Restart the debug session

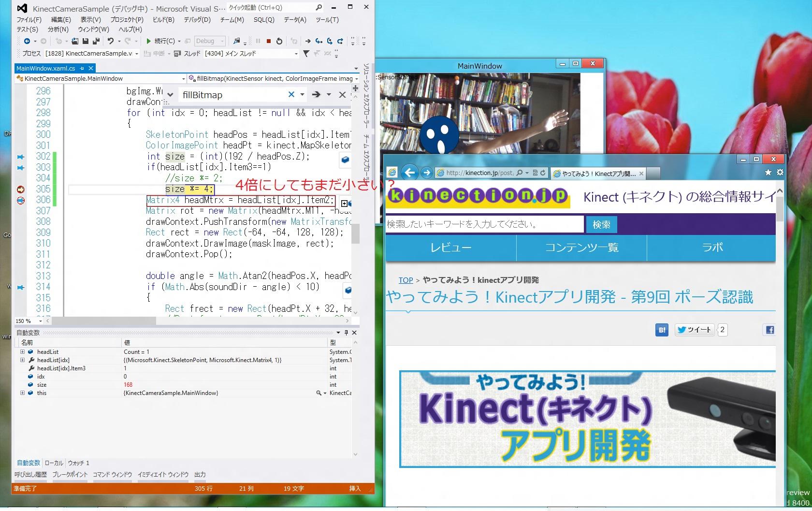coord(279,41)
